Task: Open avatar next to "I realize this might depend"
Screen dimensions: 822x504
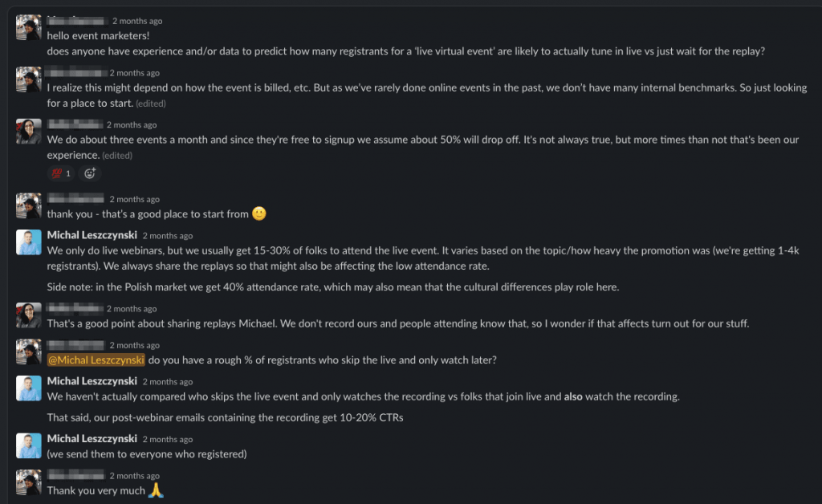Action: click(29, 79)
